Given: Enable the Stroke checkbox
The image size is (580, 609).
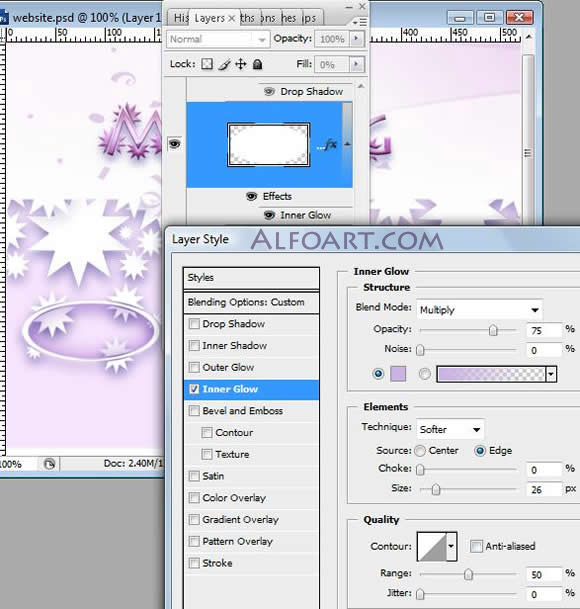Looking at the screenshot, I should click(194, 563).
